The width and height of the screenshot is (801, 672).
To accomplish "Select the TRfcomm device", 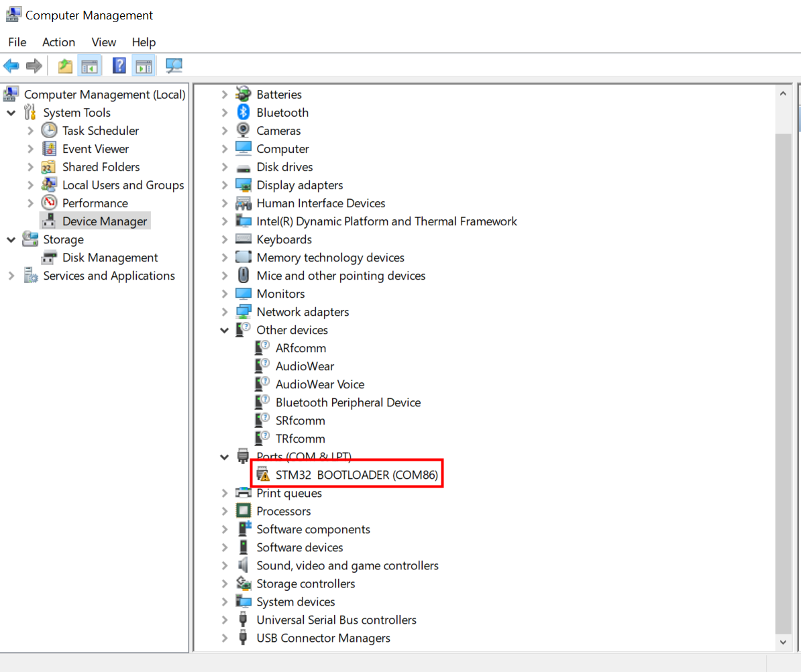I will click(x=300, y=439).
